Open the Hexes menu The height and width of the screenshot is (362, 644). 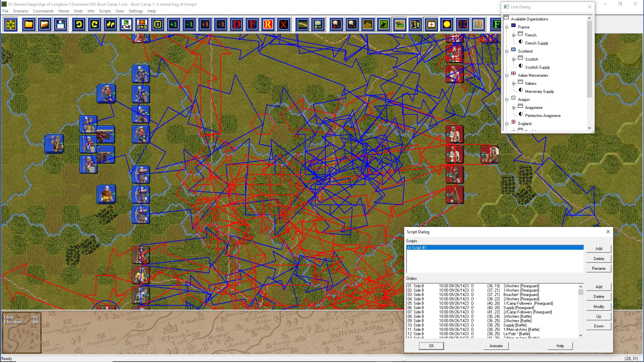[63, 11]
